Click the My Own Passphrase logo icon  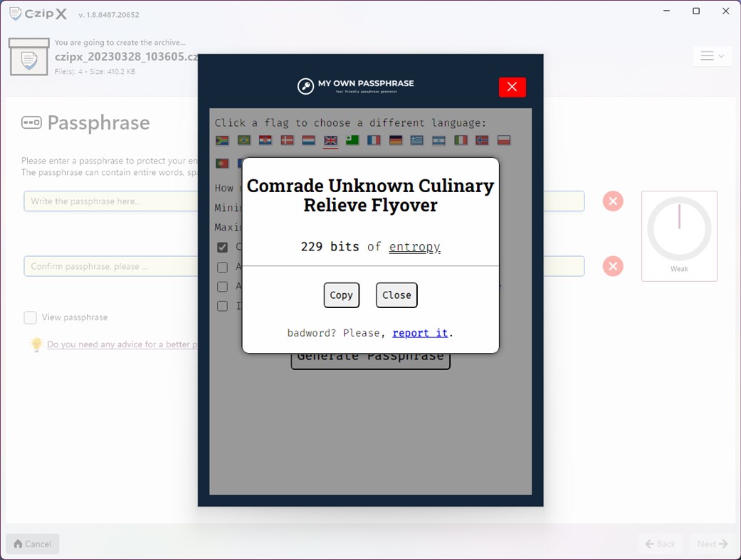(x=304, y=85)
